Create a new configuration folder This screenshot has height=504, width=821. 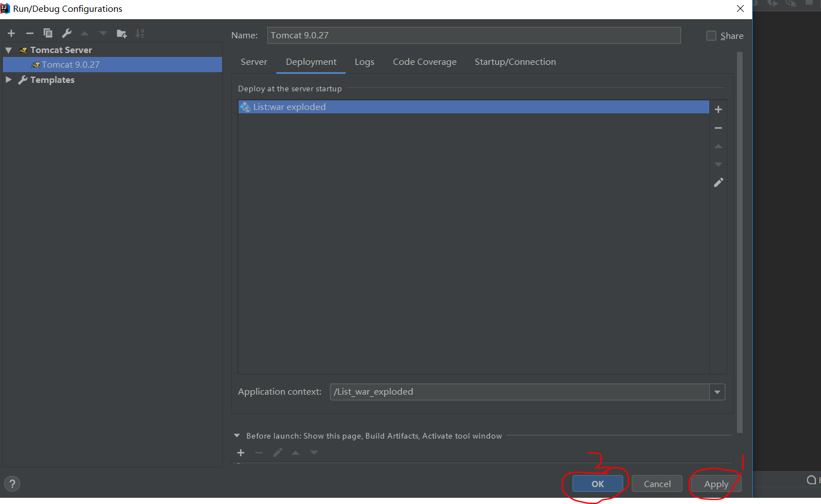tap(122, 33)
